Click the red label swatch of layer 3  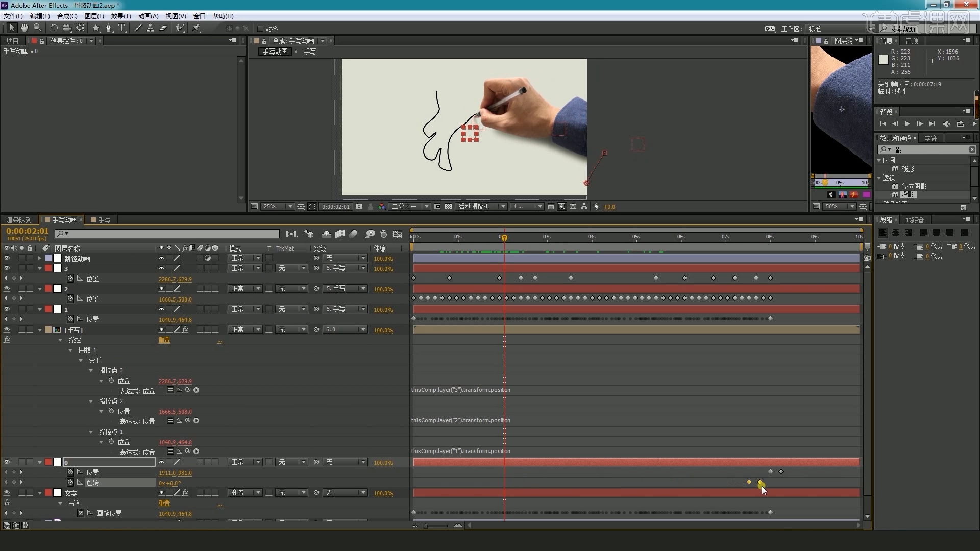48,268
